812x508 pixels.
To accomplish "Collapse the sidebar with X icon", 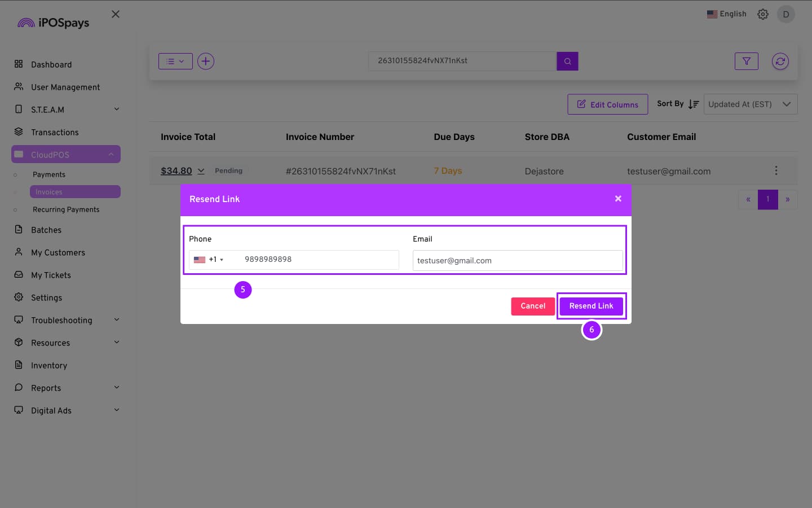I will pos(116,14).
